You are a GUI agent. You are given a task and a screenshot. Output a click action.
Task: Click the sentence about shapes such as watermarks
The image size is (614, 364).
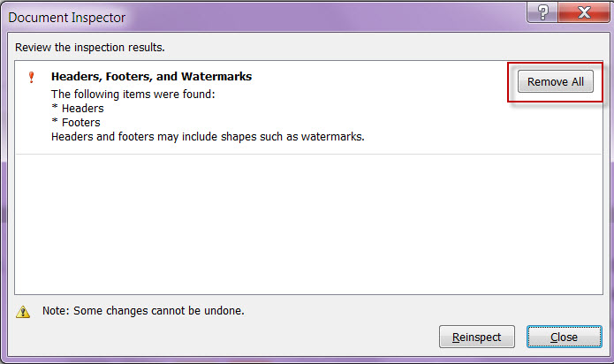pyautogui.click(x=208, y=137)
